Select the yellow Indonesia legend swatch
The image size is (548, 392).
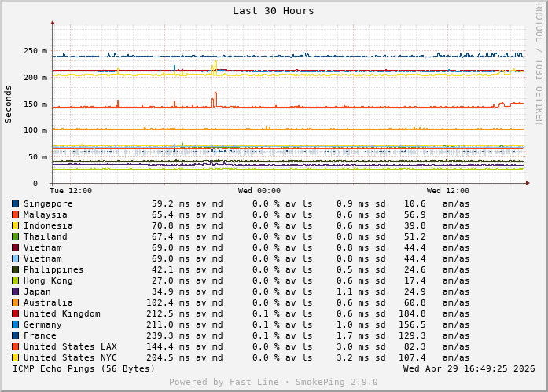(x=15, y=225)
